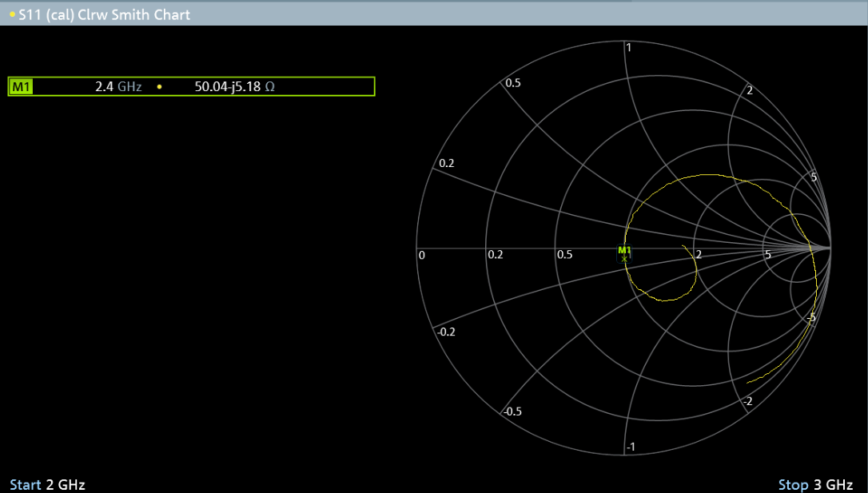This screenshot has height=493, width=868.
Task: Click the 0 label at chart left edge
Action: 422,255
